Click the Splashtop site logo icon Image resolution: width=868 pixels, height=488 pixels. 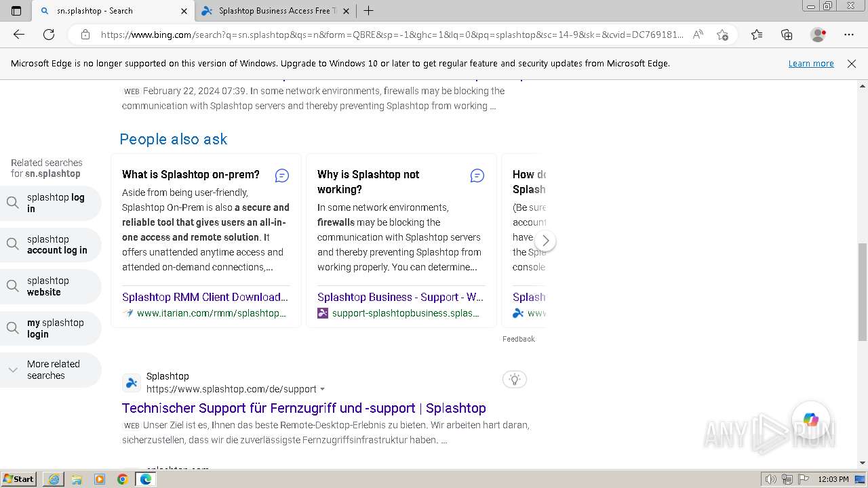click(132, 383)
